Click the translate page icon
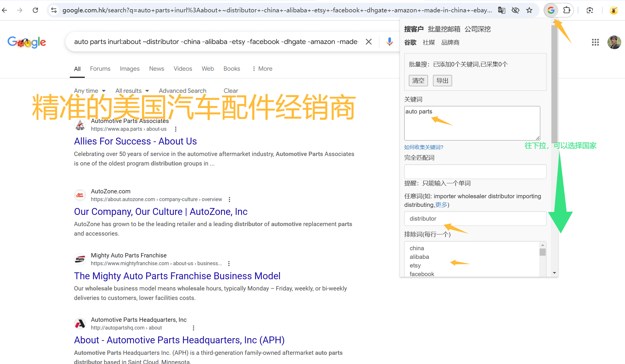 coord(501,10)
